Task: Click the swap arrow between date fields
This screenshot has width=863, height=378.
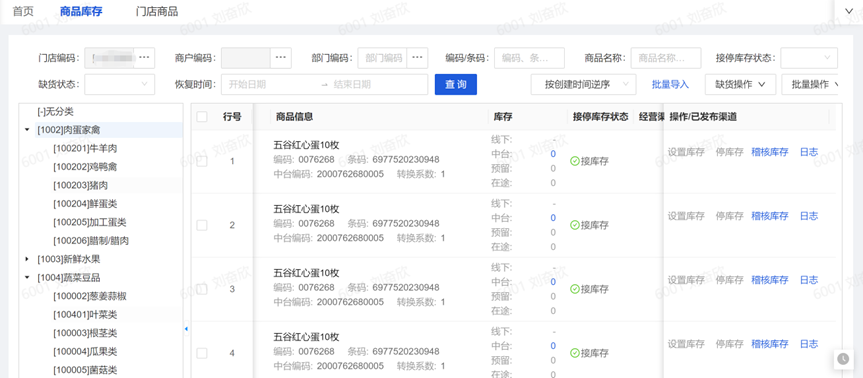Action: point(324,85)
